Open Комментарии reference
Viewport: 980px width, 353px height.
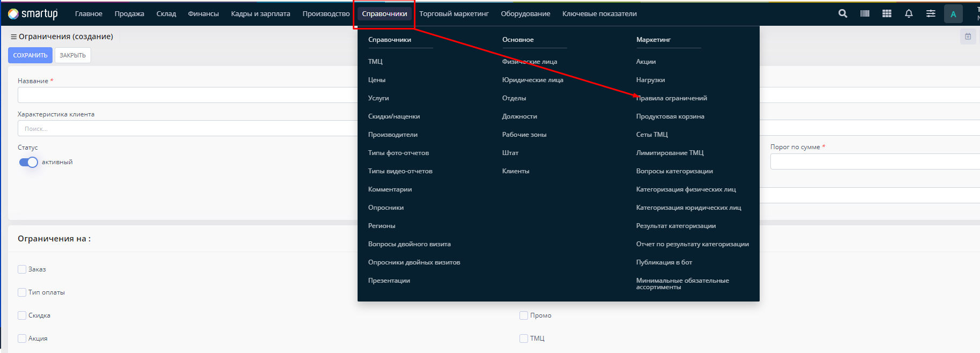click(390, 189)
